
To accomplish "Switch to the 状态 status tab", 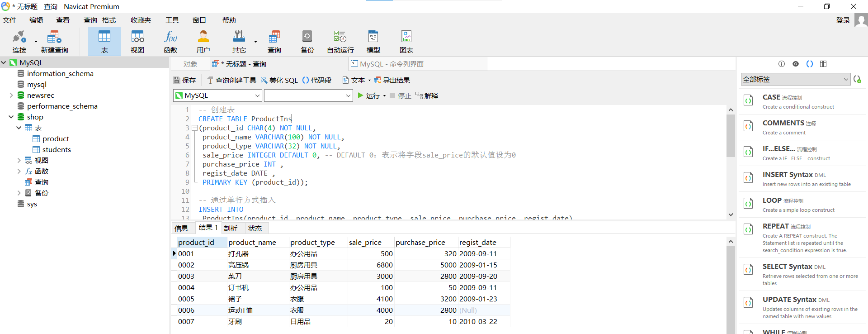I will tap(255, 228).
